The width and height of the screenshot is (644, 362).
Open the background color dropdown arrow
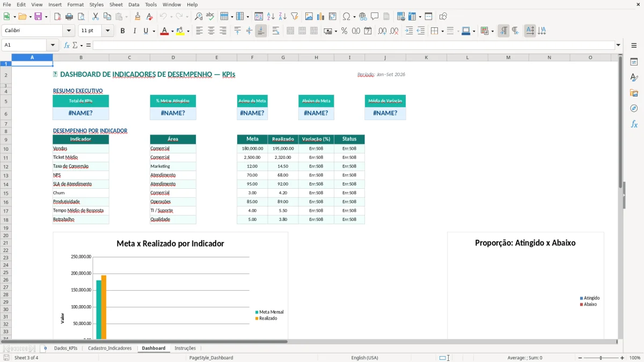[188, 31]
